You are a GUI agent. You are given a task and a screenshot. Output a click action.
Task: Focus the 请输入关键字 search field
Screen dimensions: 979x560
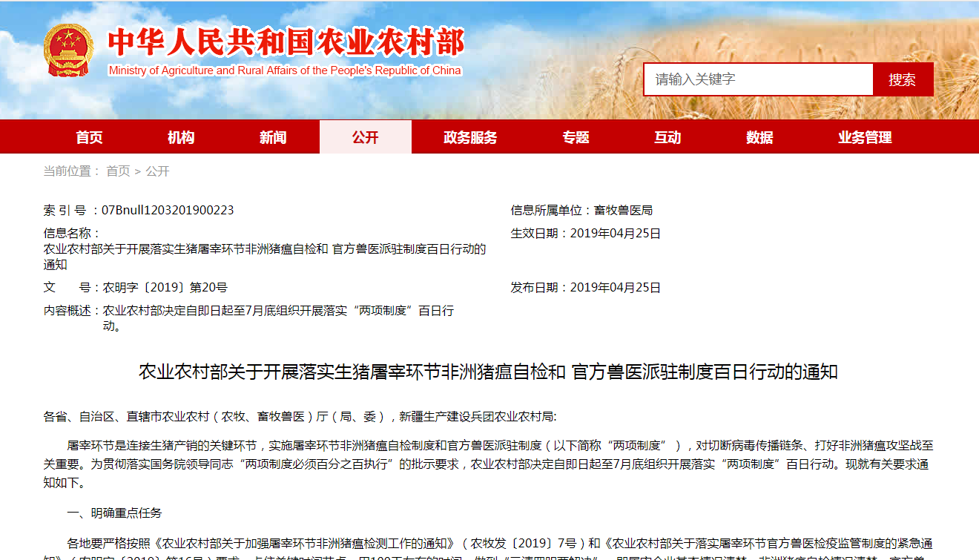(758, 79)
